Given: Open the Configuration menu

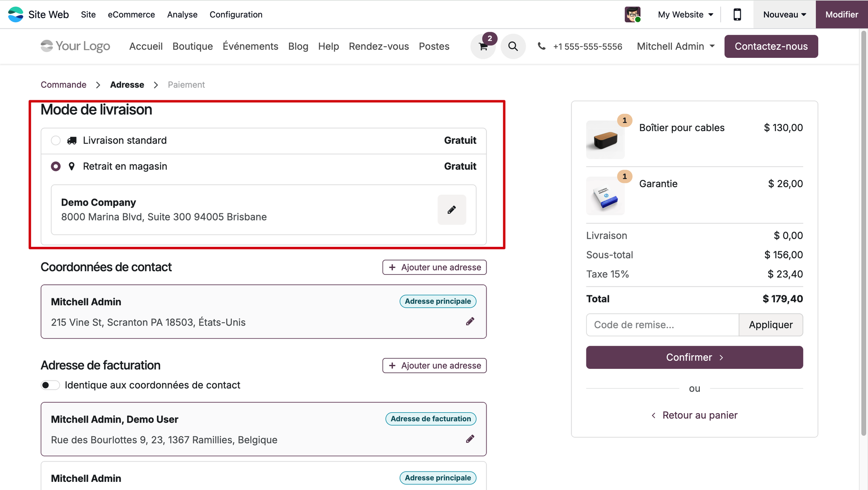Looking at the screenshot, I should pyautogui.click(x=236, y=14).
